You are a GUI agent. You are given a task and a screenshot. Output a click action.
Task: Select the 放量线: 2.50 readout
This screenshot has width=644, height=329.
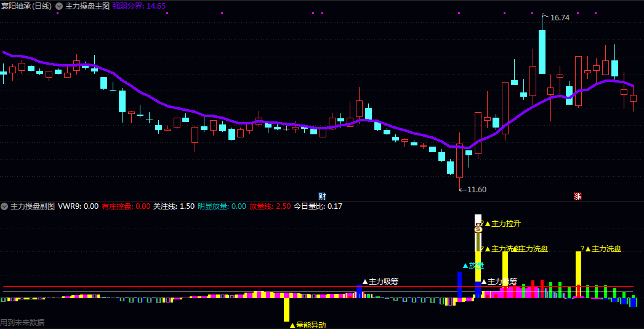[x=270, y=206]
